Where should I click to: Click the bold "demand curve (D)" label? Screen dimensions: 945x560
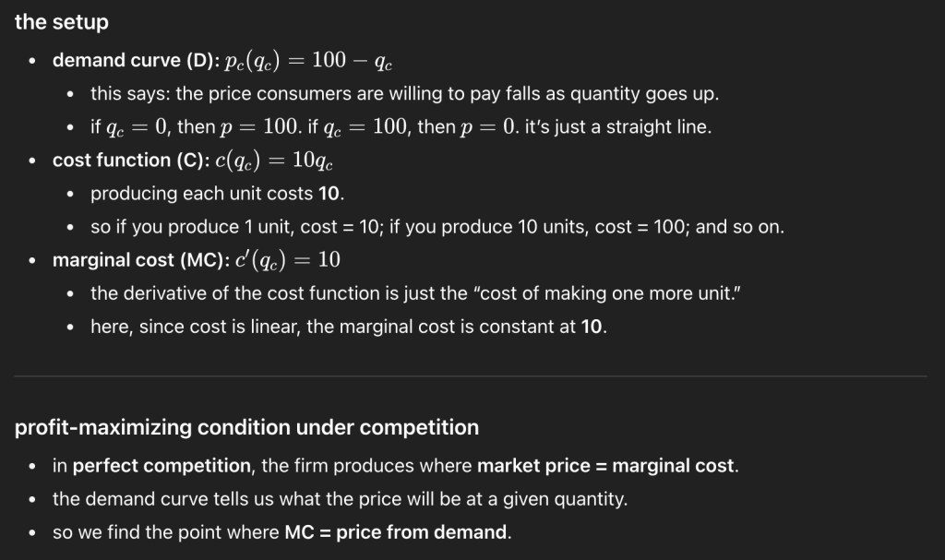131,61
